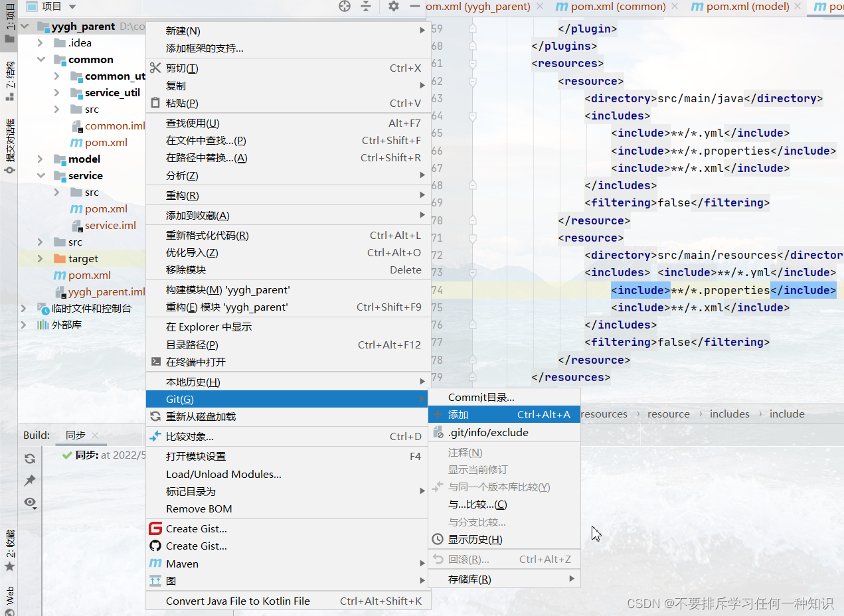Click Convert Java File to Kotlin File
The image size is (844, 616).
(x=288, y=601)
